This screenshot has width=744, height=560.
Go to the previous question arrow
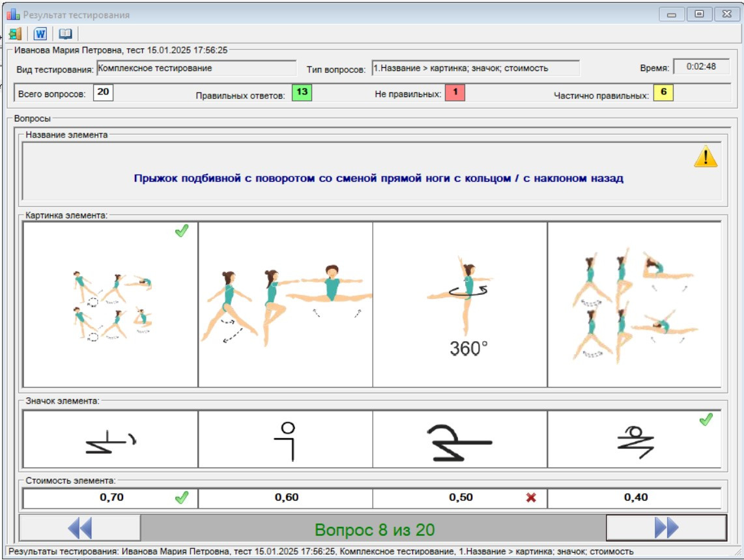pos(80,527)
